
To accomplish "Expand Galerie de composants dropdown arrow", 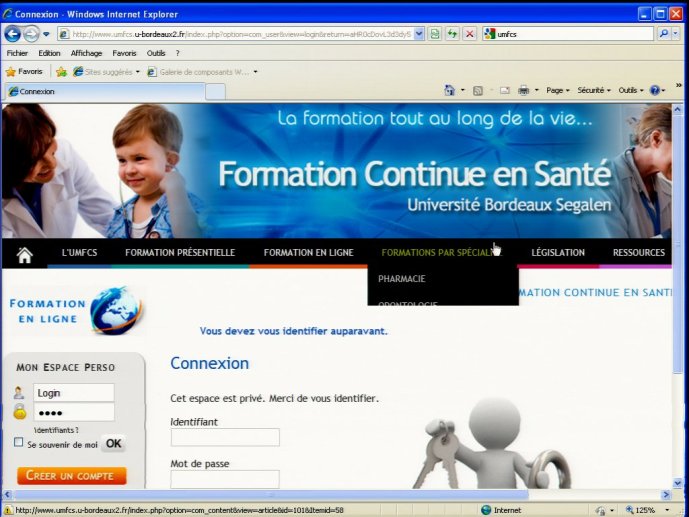I will point(255,72).
